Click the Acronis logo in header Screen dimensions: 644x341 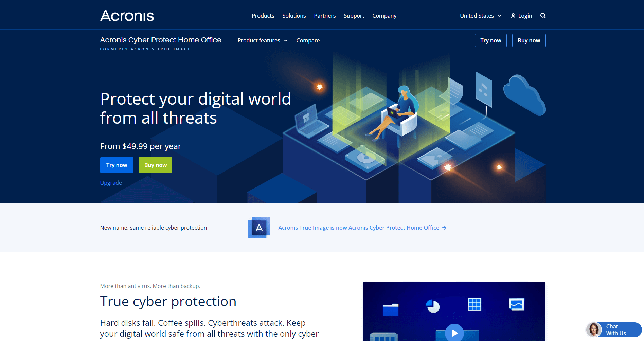(127, 16)
